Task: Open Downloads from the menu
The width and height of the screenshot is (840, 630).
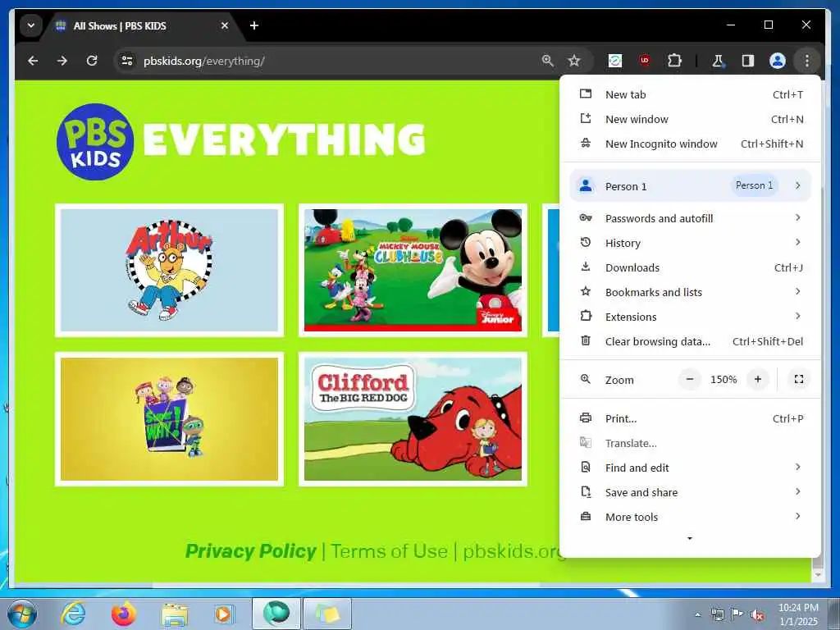Action: point(690,267)
